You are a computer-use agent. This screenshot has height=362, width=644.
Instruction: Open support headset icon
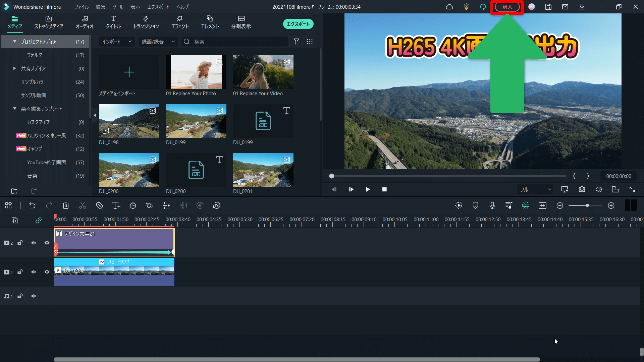[x=483, y=7]
